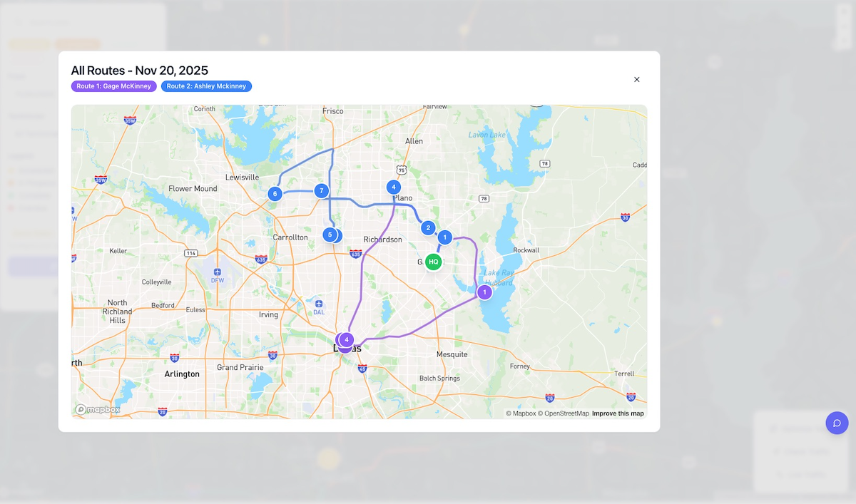Click the map area near Arlington

click(182, 374)
